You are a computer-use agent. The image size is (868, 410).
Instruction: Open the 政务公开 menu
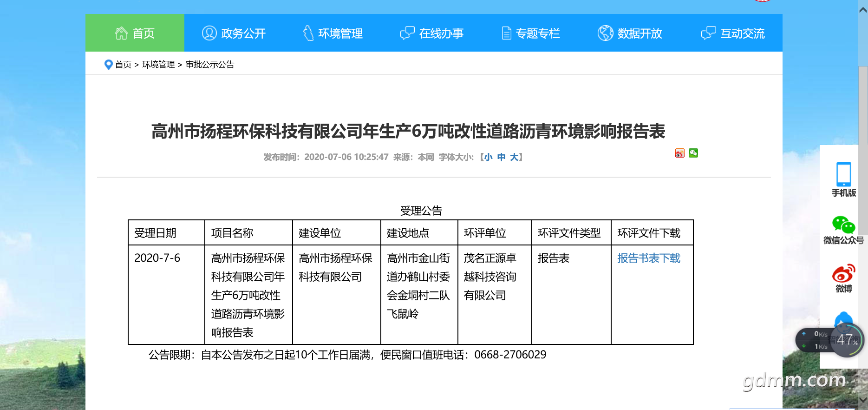point(234,33)
